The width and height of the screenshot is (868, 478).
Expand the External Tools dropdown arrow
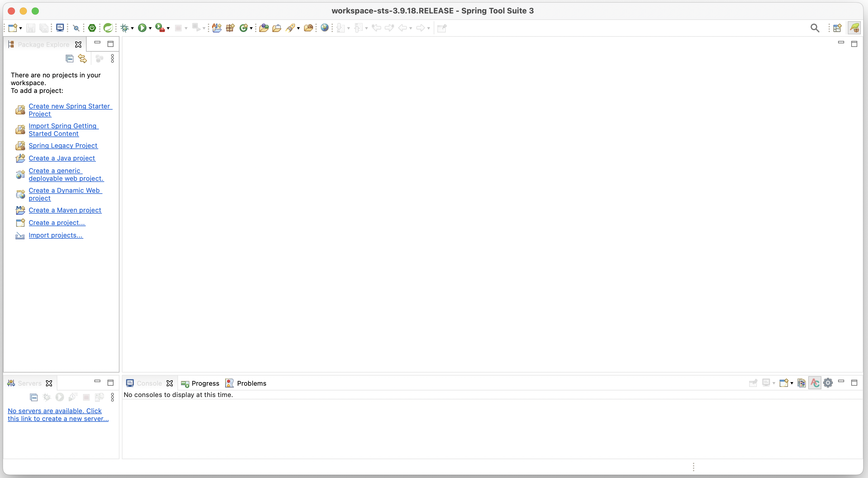pos(168,28)
